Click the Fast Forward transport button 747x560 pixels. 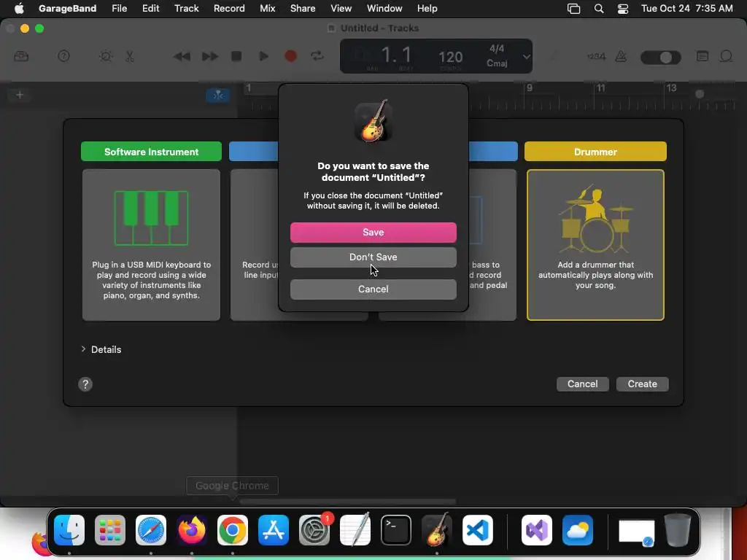tap(209, 57)
